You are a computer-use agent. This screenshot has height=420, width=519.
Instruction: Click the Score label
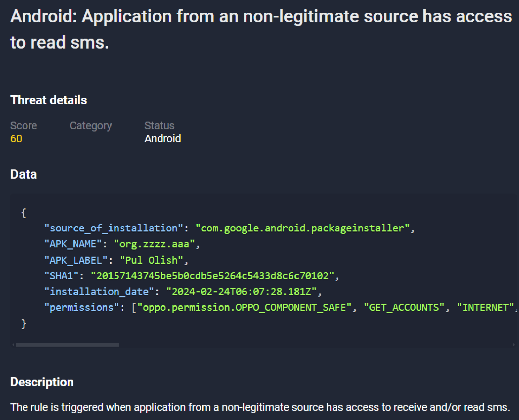[x=24, y=125]
